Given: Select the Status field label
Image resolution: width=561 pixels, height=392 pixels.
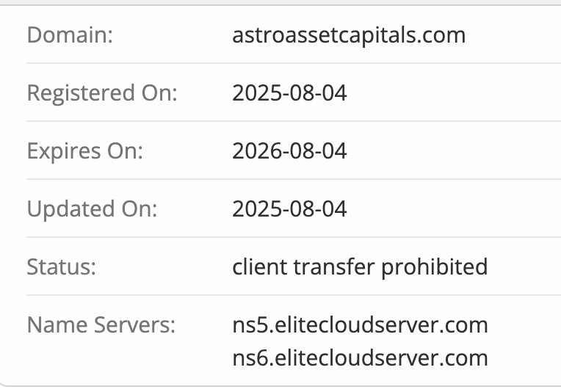Looking at the screenshot, I should pyautogui.click(x=62, y=266).
